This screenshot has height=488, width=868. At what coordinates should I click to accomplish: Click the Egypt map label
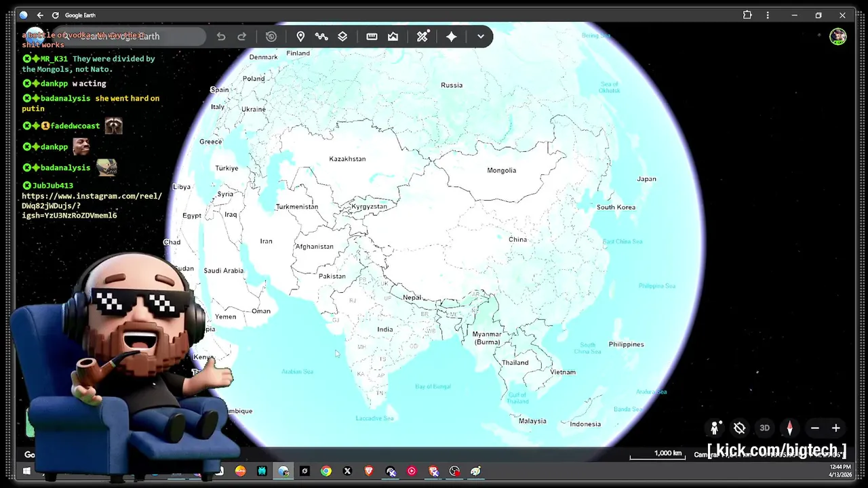[x=192, y=216]
